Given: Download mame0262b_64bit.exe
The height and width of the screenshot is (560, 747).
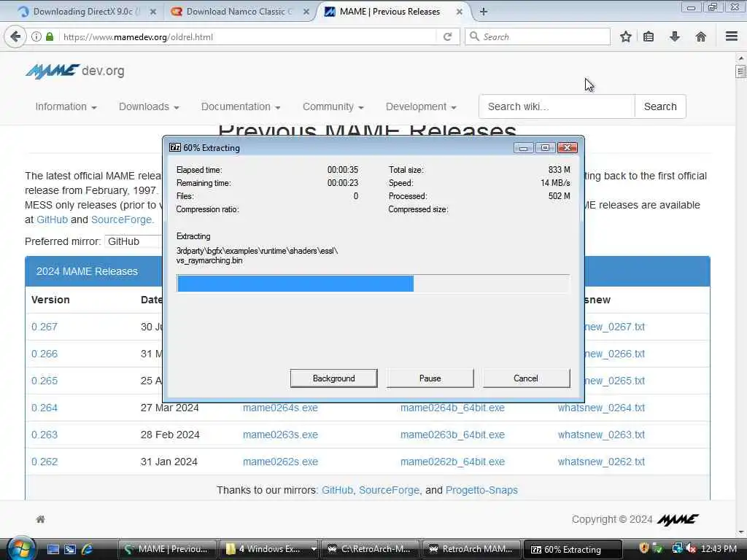Looking at the screenshot, I should click(x=452, y=462).
